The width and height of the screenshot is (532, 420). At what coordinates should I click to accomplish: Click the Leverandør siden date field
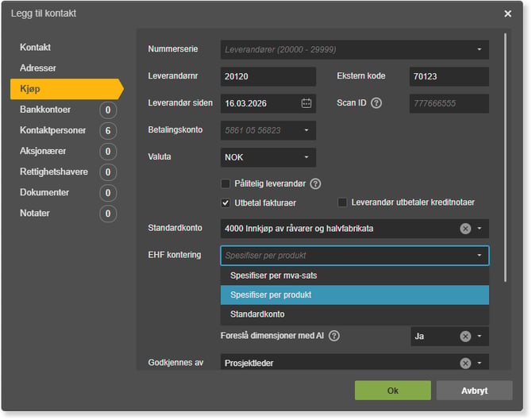coord(268,103)
